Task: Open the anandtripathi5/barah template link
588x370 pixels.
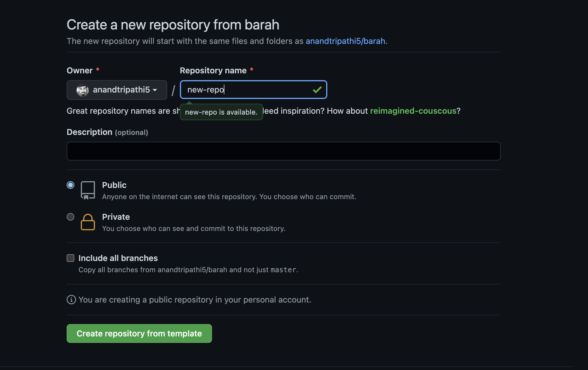Action: coord(345,41)
